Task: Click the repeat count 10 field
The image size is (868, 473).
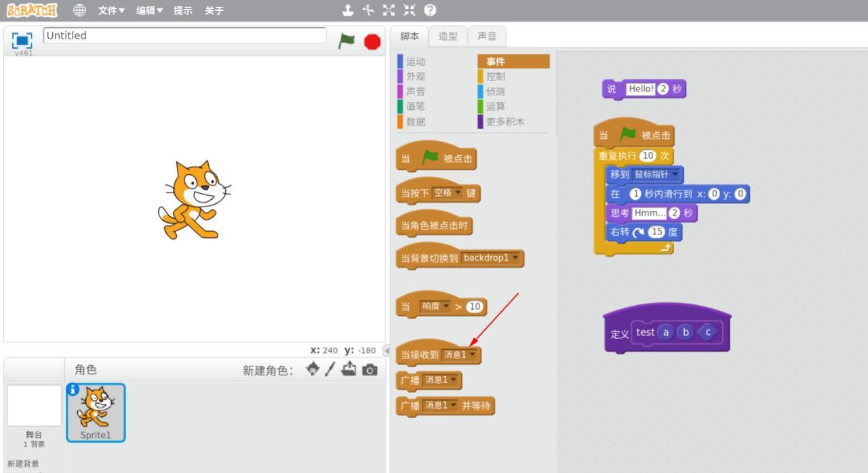Action: (x=648, y=155)
